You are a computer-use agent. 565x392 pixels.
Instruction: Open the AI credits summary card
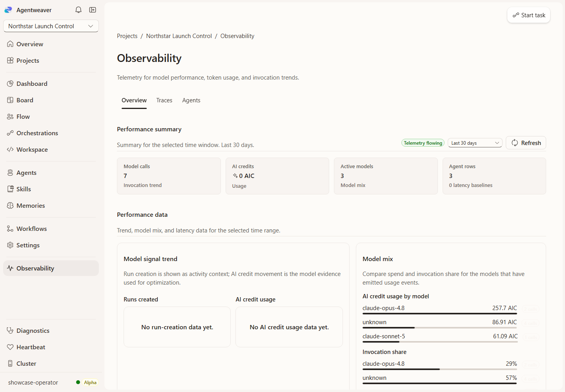coord(277,176)
